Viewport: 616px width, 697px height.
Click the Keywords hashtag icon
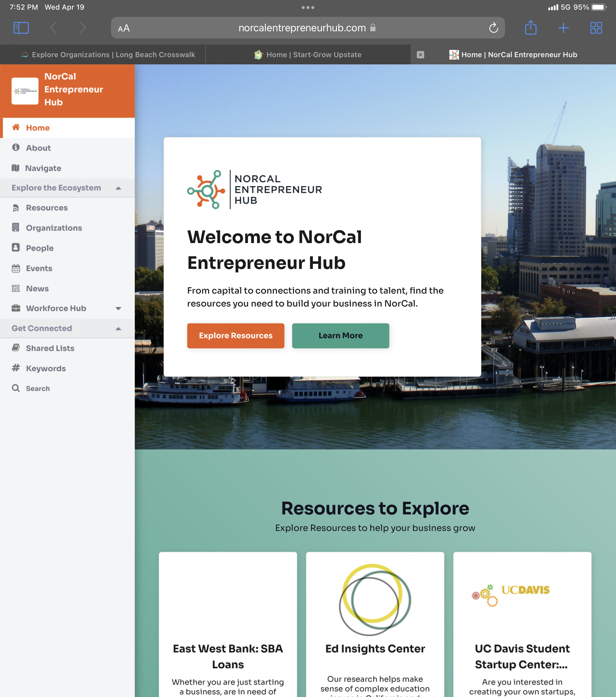(16, 368)
